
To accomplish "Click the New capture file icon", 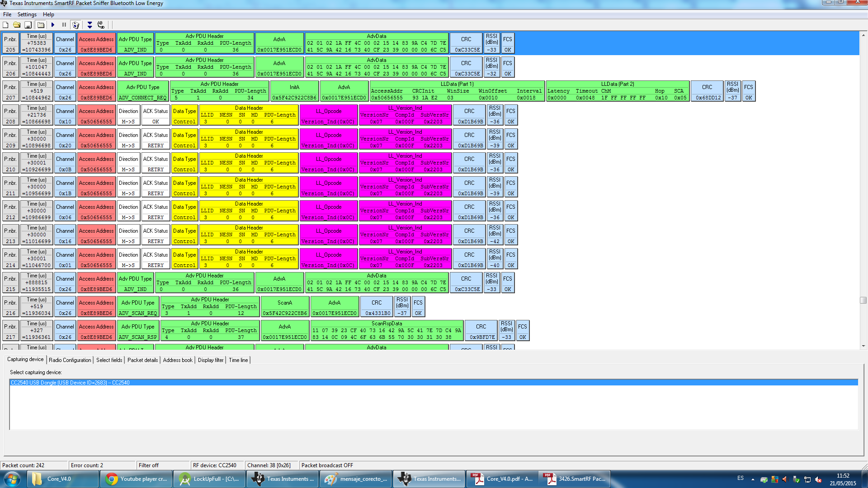I will pyautogui.click(x=5, y=25).
